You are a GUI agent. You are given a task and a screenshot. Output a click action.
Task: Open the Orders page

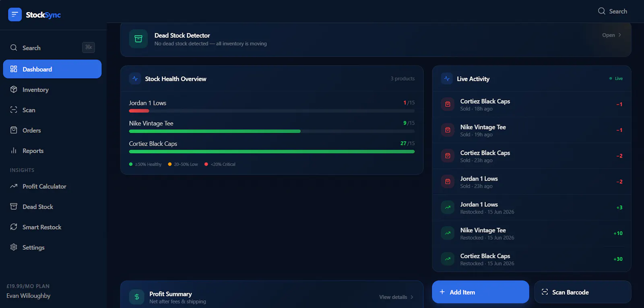point(52,130)
